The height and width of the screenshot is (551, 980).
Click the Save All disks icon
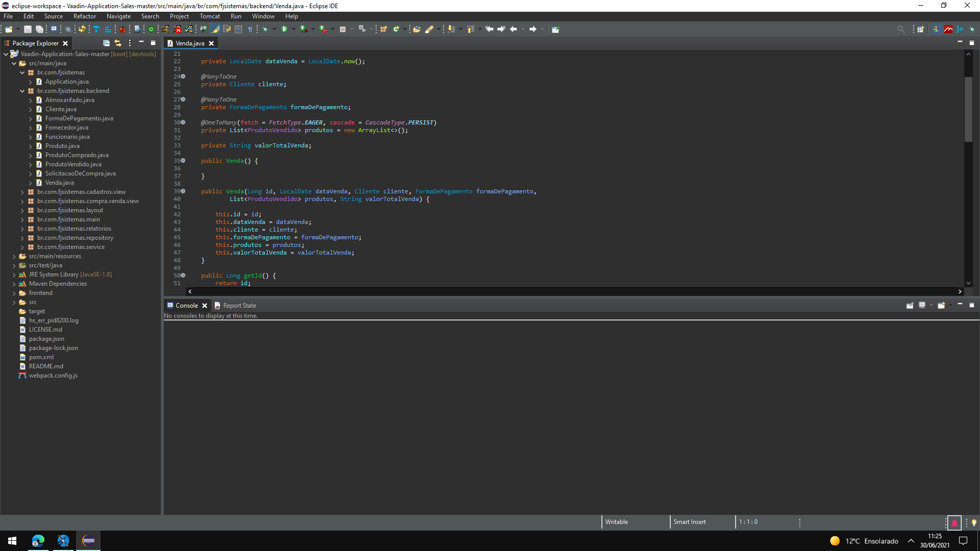click(x=39, y=29)
